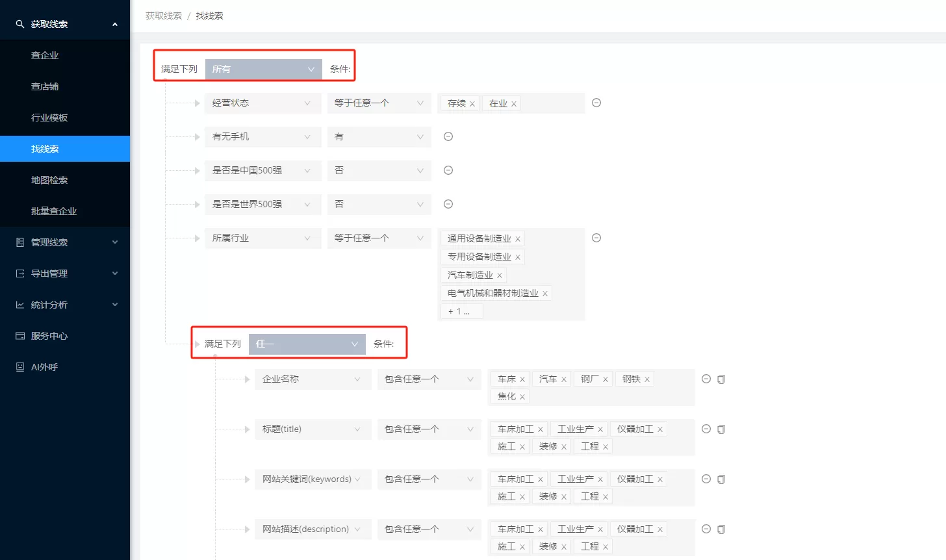Open the 等于任意一个 dropdown for 经营状态
This screenshot has width=946, height=560.
point(379,103)
